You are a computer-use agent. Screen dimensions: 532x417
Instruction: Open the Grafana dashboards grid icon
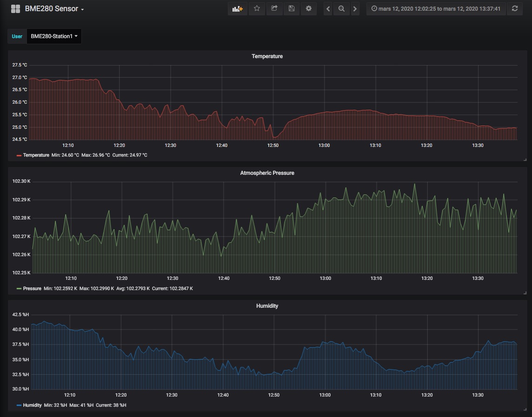click(x=16, y=9)
